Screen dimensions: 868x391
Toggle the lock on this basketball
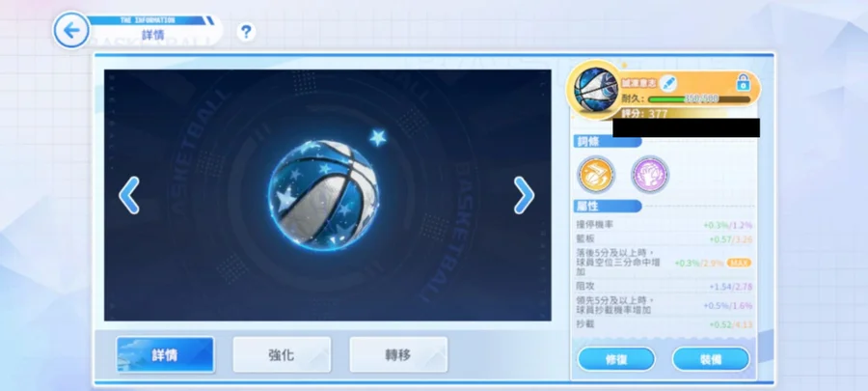[743, 83]
